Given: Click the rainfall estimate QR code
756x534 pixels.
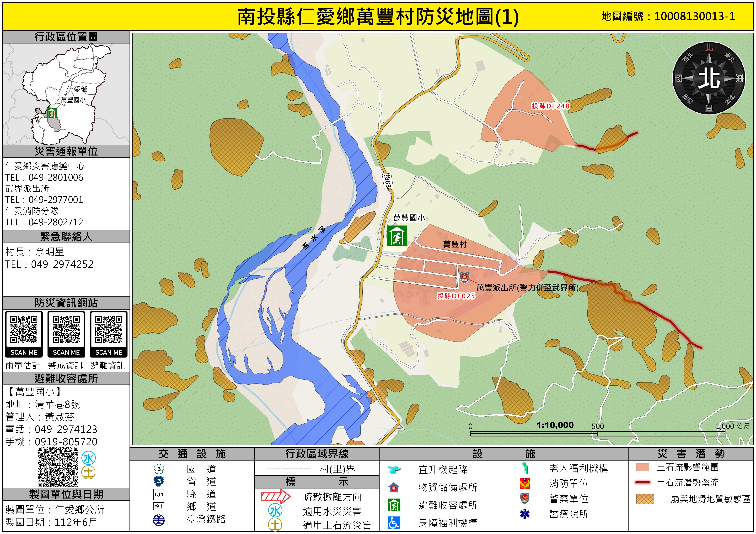Looking at the screenshot, I should click(x=24, y=330).
